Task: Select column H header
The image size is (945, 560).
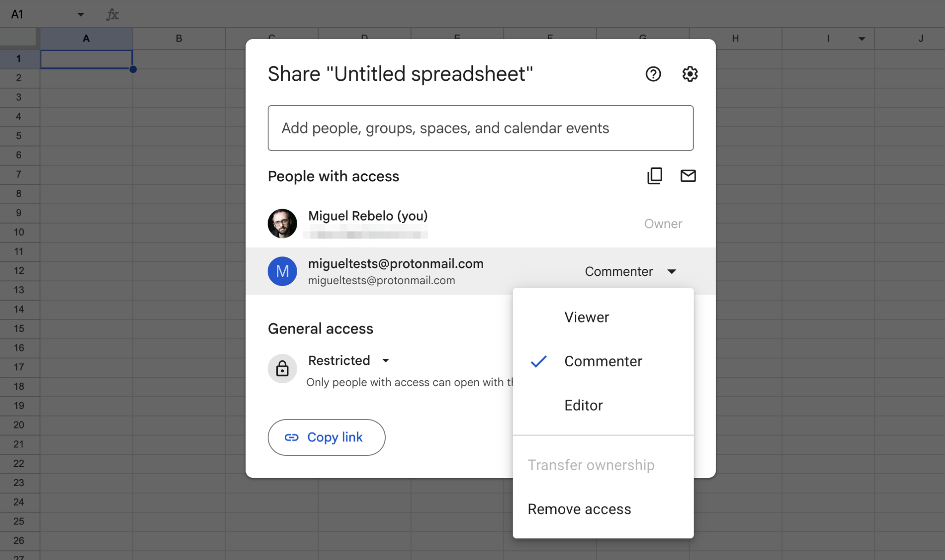Action: click(736, 39)
